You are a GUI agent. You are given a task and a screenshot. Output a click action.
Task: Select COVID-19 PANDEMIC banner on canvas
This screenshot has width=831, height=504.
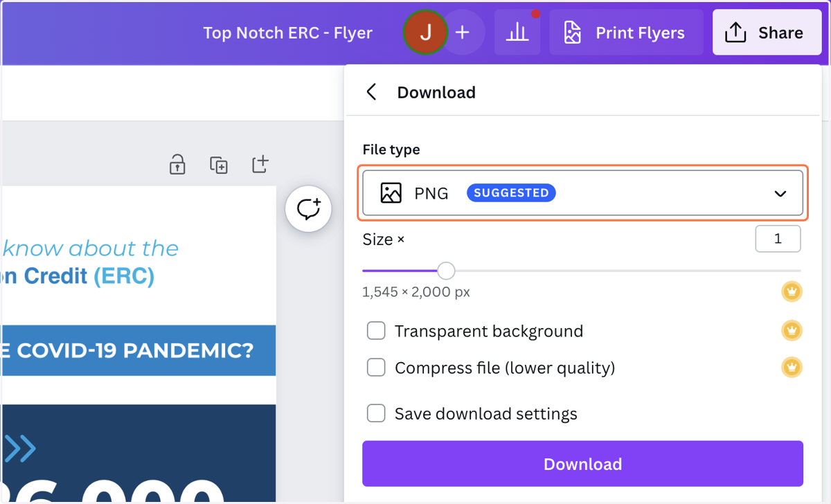pos(138,350)
